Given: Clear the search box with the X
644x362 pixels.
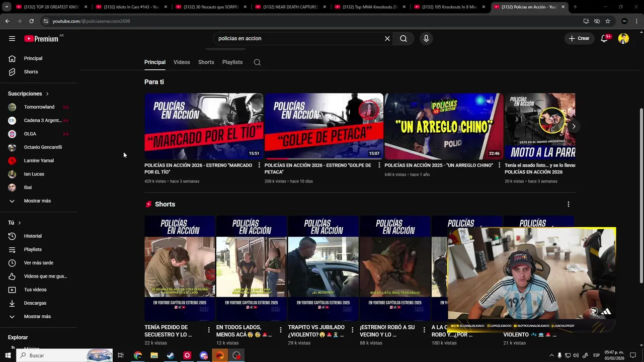Looking at the screenshot, I should pos(387,38).
